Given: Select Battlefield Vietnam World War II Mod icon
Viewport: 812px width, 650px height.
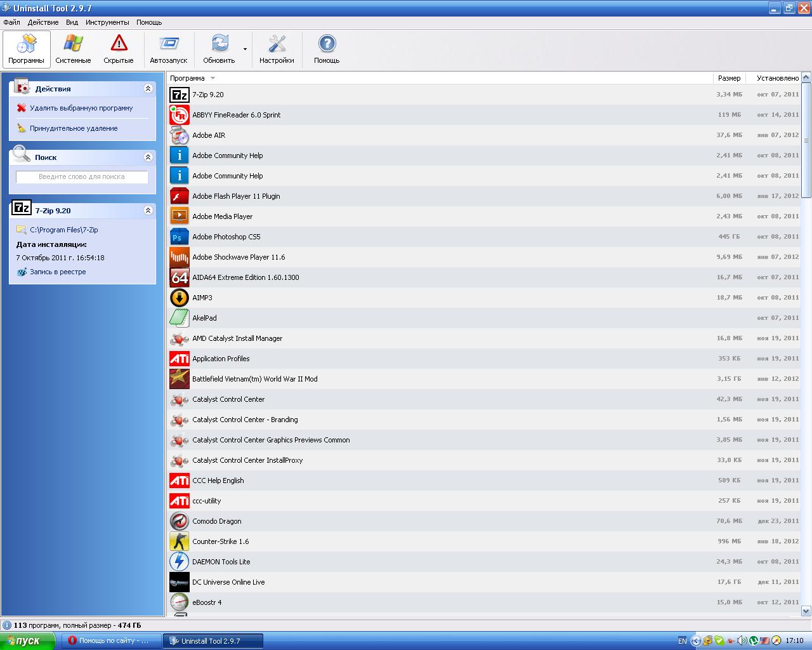Looking at the screenshot, I should pos(180,379).
